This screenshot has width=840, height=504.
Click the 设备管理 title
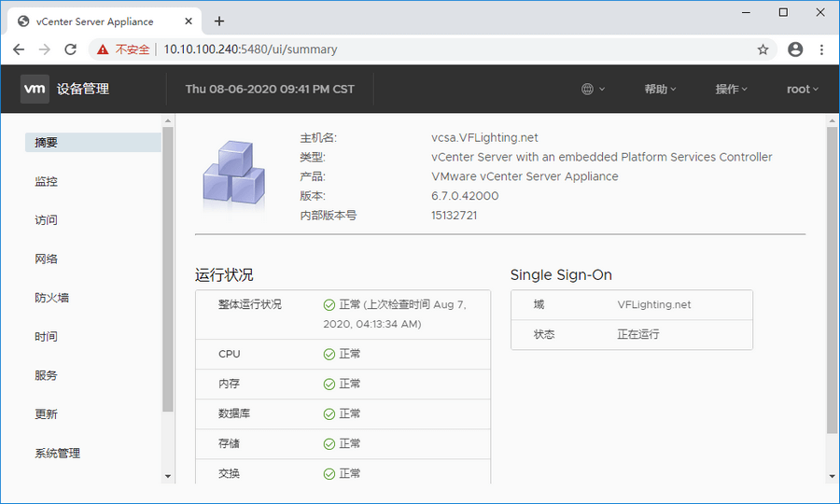click(x=83, y=89)
